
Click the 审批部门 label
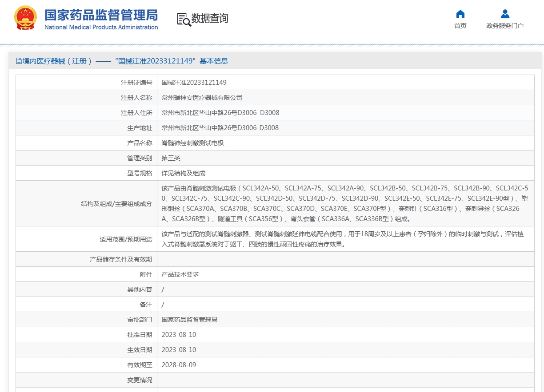click(x=140, y=320)
